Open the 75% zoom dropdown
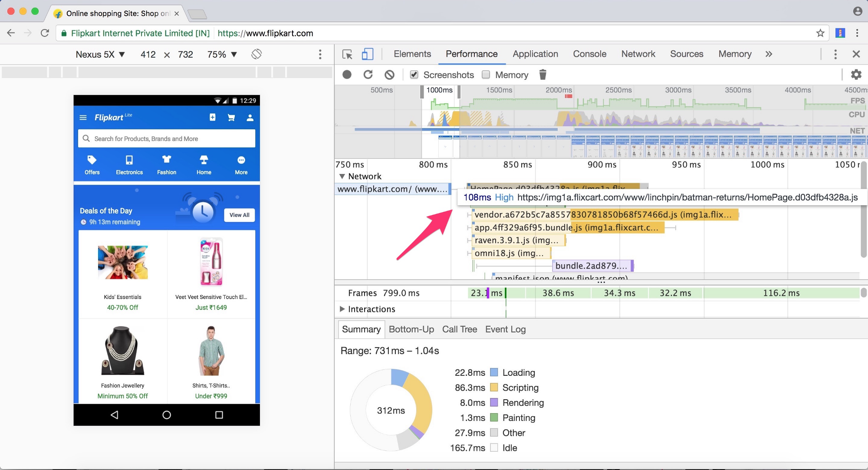 click(222, 55)
